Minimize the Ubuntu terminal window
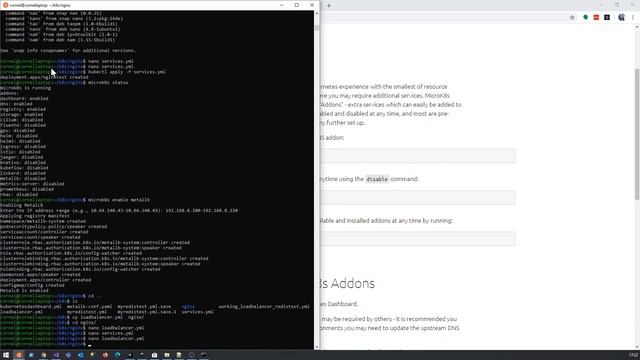Image resolution: width=640 pixels, height=360 pixels. coord(282,5)
